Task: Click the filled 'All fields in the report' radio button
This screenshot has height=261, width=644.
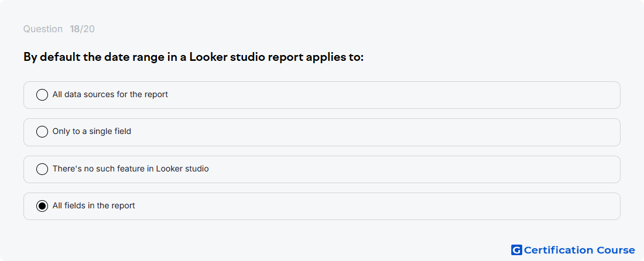Action: point(42,206)
